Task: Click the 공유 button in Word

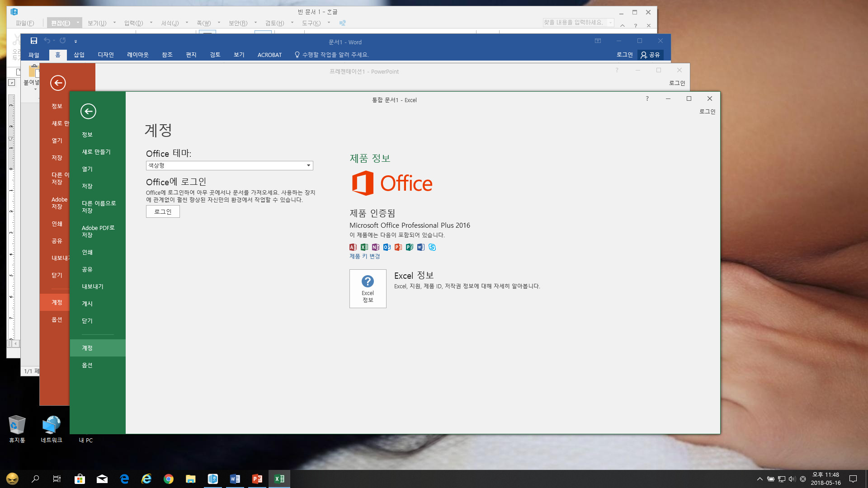Action: (651, 55)
